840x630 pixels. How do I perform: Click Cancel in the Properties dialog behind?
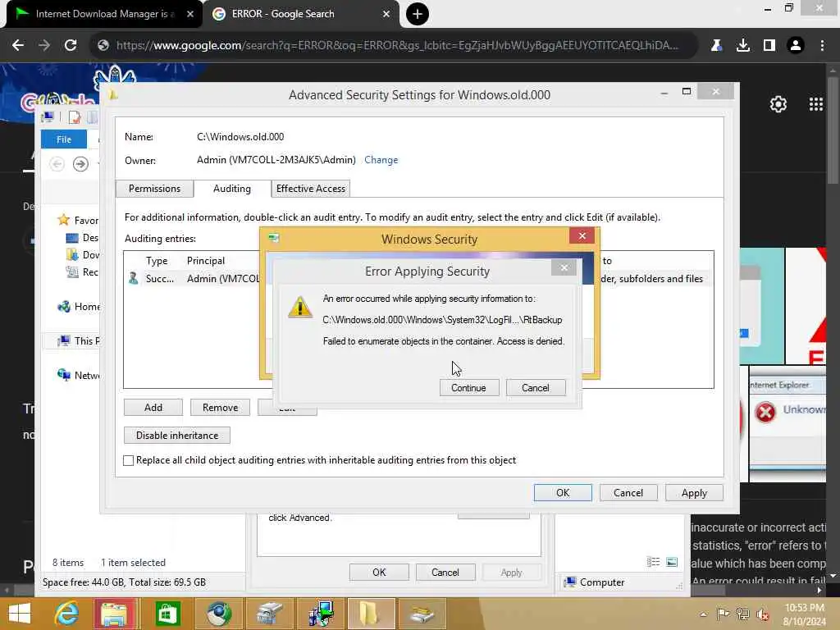tap(445, 572)
